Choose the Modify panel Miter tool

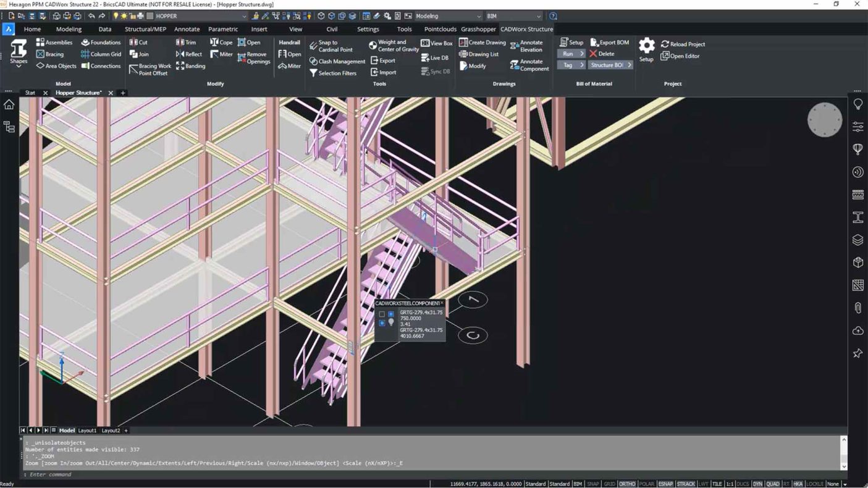221,54
